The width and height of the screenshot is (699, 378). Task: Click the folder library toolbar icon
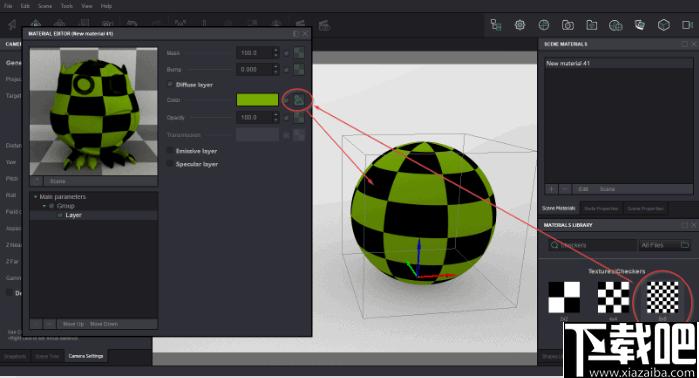coord(592,25)
